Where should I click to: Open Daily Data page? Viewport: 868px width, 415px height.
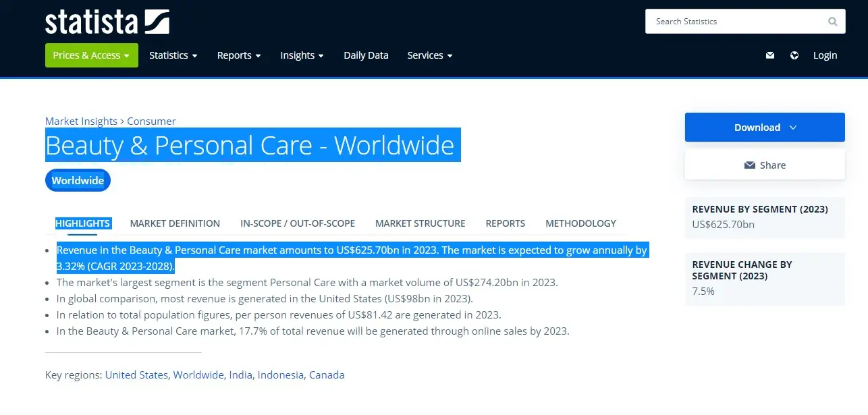pos(366,55)
